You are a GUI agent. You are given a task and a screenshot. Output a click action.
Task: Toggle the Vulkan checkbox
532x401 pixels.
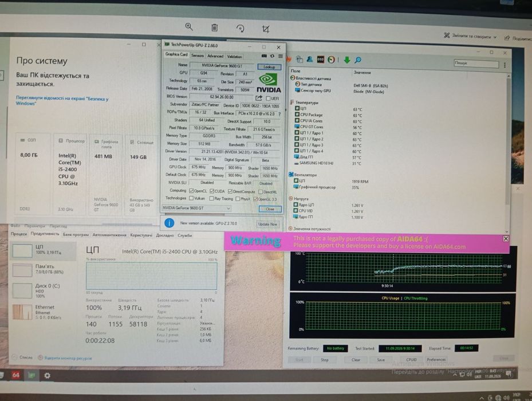tap(191, 198)
